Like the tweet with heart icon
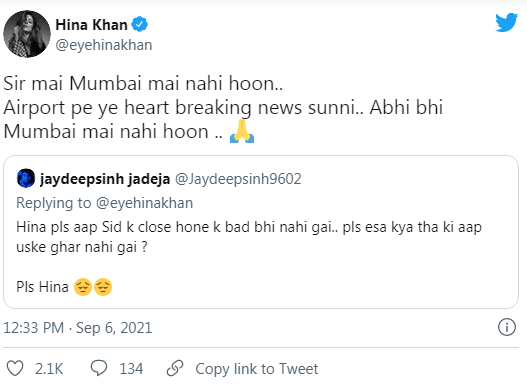Viewport: 527px width, 386px height. 15,369
